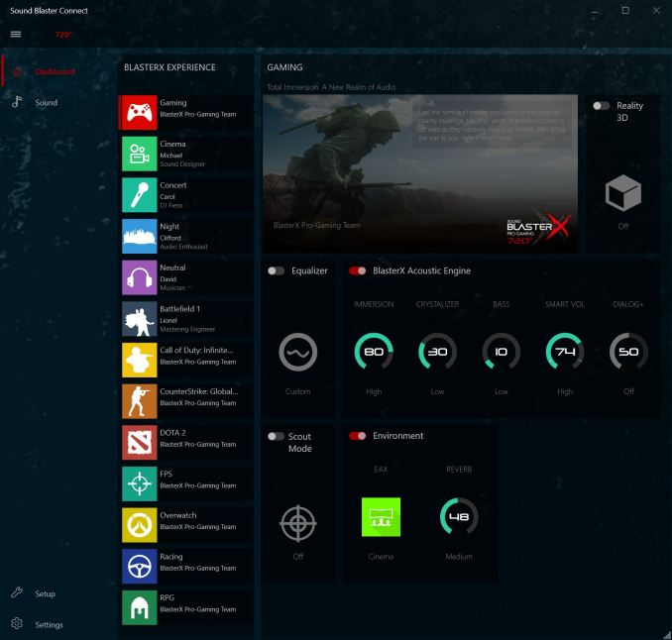Select the Battlefield 1 profile icon
Image resolution: width=672 pixels, height=640 pixels.
[x=140, y=319]
